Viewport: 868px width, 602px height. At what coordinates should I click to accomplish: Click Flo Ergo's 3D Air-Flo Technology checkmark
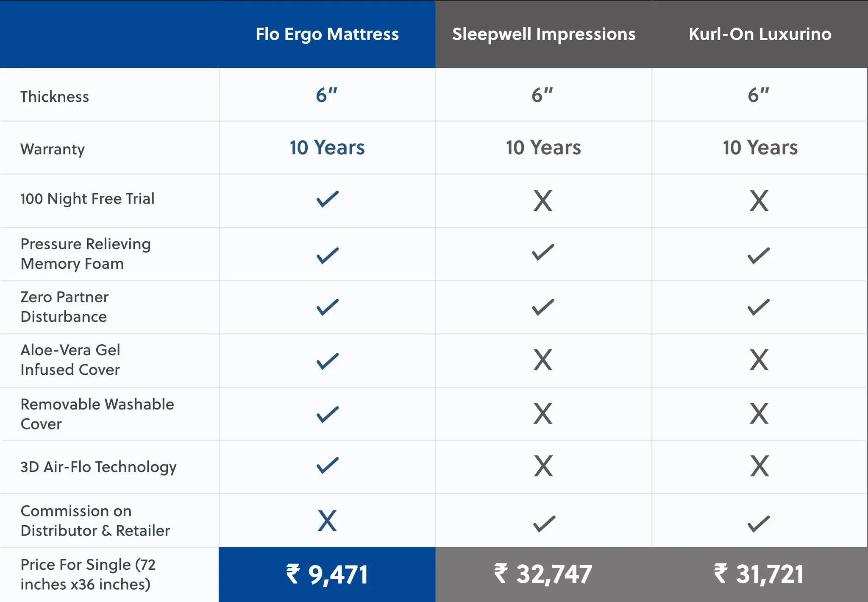pos(327,465)
